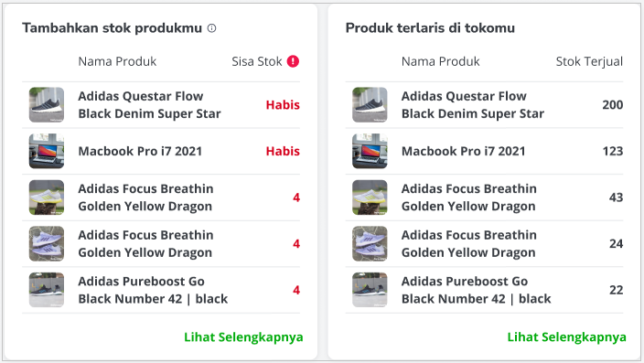644x363 pixels.
Task: Click Lihat Selengkapnya under best-selling products
Action: coord(567,337)
